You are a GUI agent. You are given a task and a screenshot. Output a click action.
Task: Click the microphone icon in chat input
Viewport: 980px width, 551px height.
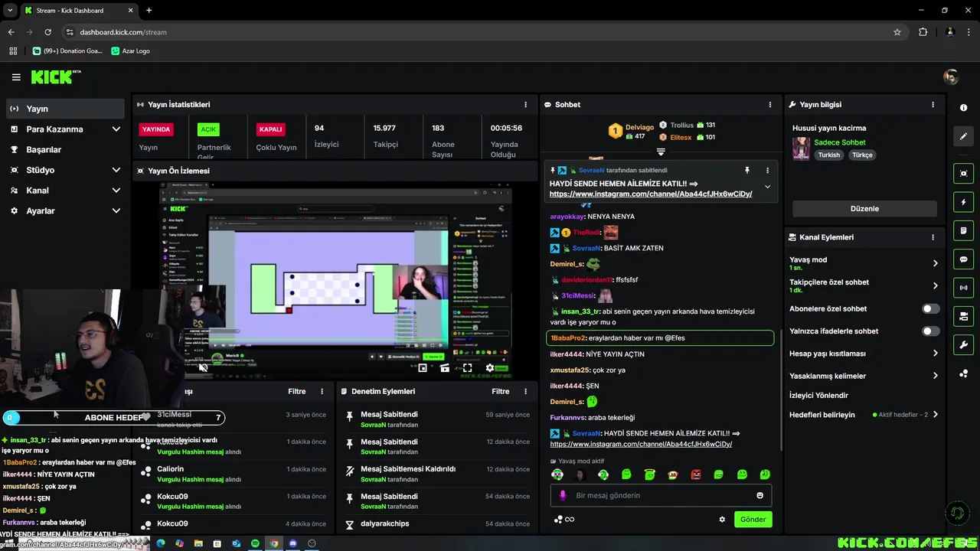pos(563,496)
